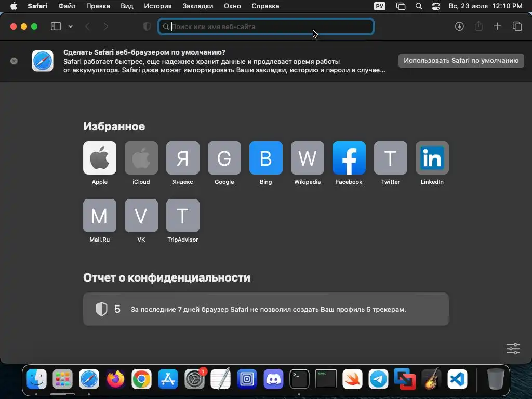Open the Apple logo system menu
This screenshot has height=399, width=532.
[14, 6]
